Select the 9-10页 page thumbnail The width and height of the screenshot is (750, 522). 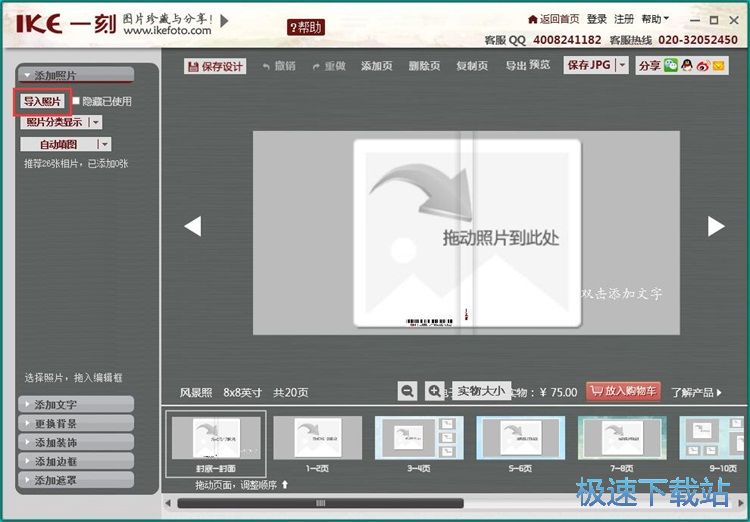point(713,444)
